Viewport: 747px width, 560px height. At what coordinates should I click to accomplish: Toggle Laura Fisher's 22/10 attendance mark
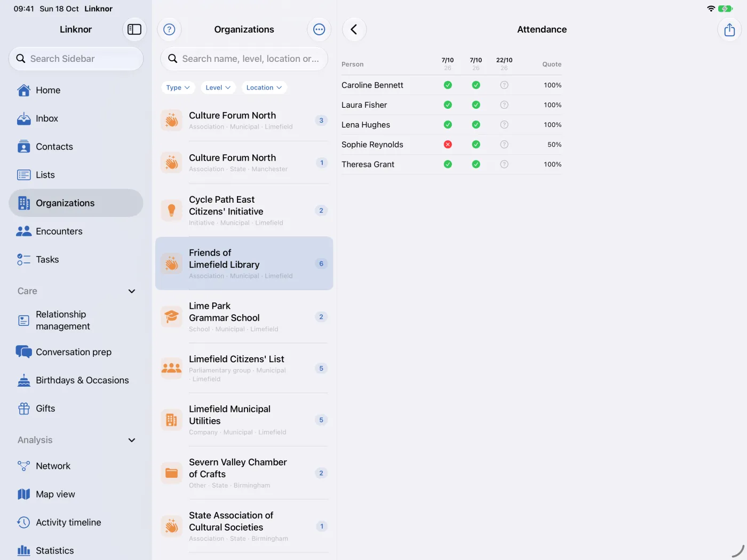coord(504,105)
